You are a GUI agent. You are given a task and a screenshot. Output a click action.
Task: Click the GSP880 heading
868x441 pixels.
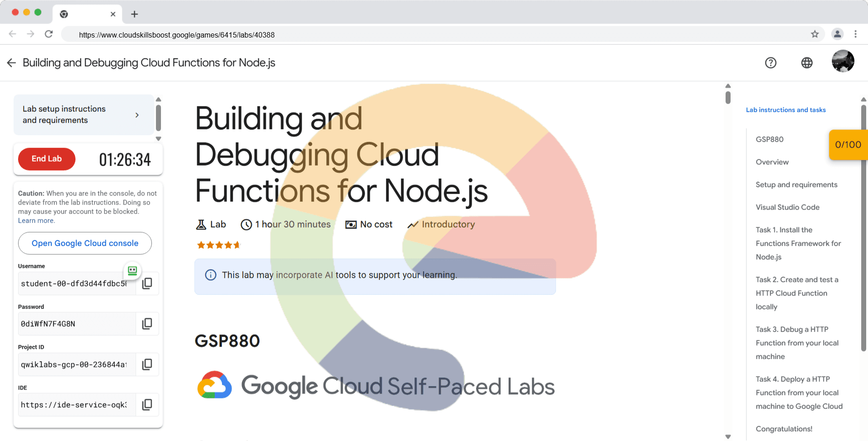pyautogui.click(x=227, y=341)
